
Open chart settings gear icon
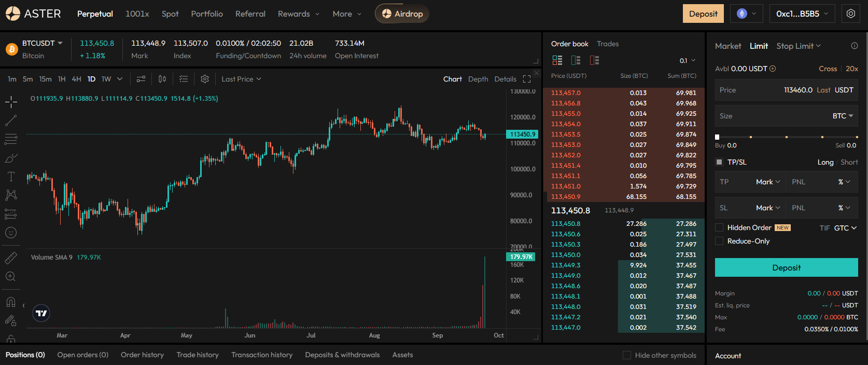pos(205,79)
